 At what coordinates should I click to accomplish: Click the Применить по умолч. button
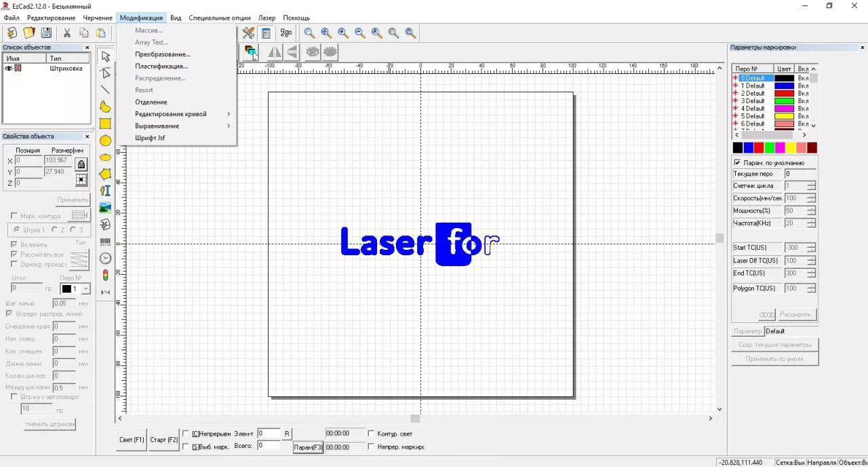[x=775, y=358]
